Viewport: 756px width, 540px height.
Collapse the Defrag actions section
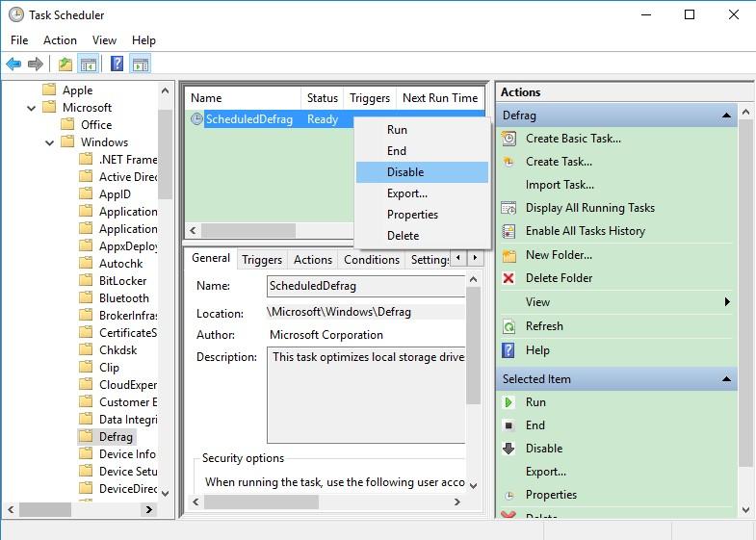(x=726, y=116)
